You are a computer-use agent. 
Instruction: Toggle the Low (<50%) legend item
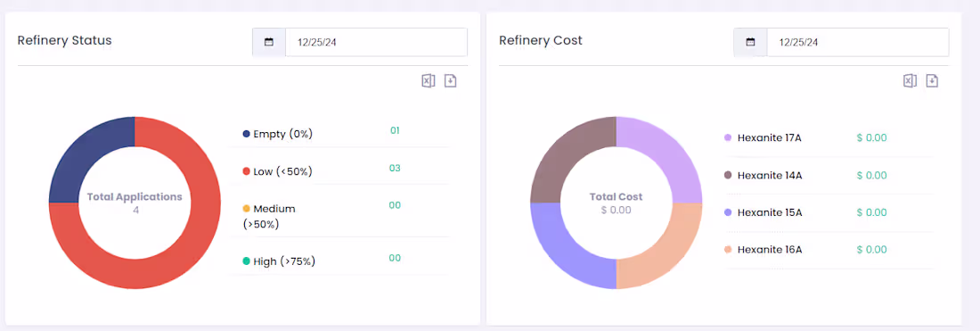(277, 171)
